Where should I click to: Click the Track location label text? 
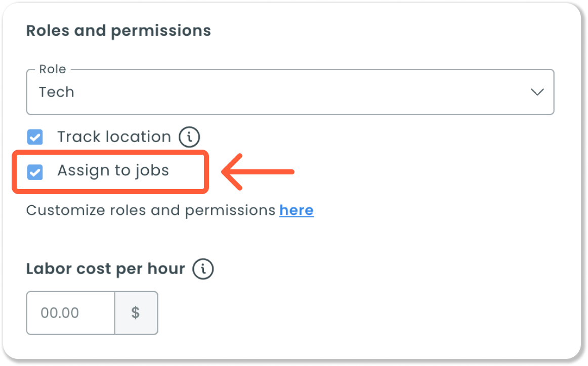click(x=114, y=137)
